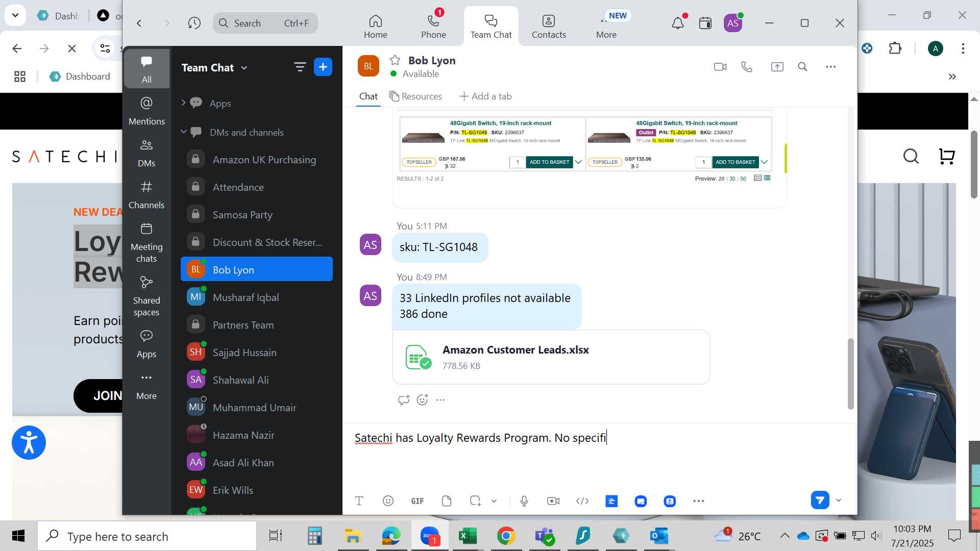Open Channels in the sidebar
The width and height of the screenshot is (980, 551).
click(x=146, y=194)
